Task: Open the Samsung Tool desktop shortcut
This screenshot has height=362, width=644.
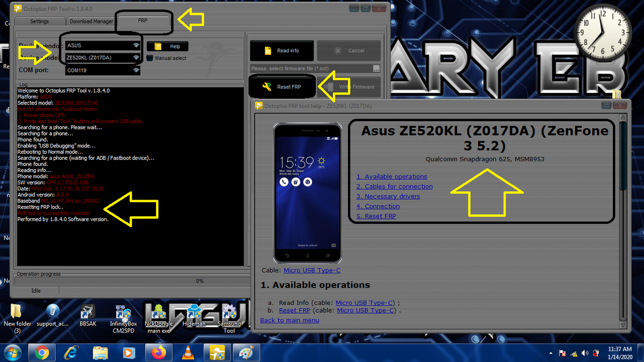Action: coord(229,318)
